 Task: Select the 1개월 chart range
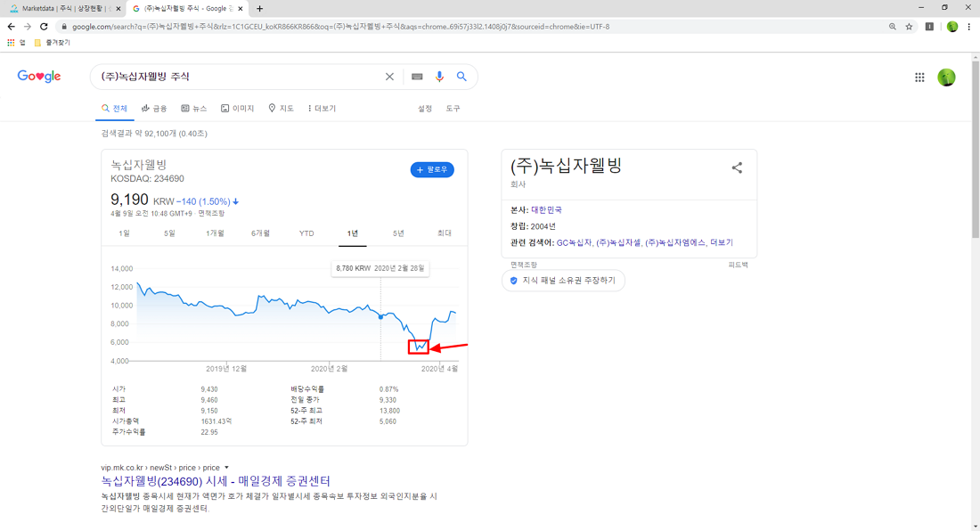(215, 233)
